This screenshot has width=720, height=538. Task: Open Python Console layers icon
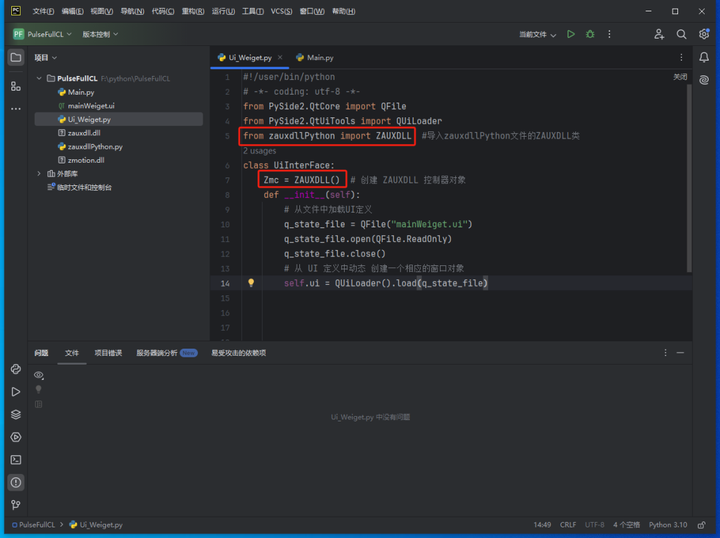16,415
